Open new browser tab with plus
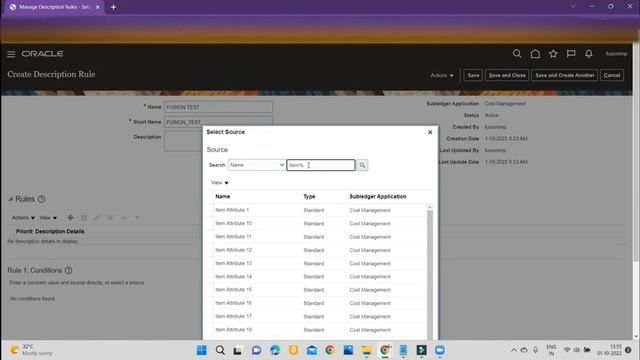The height and width of the screenshot is (360, 640). pyautogui.click(x=113, y=7)
